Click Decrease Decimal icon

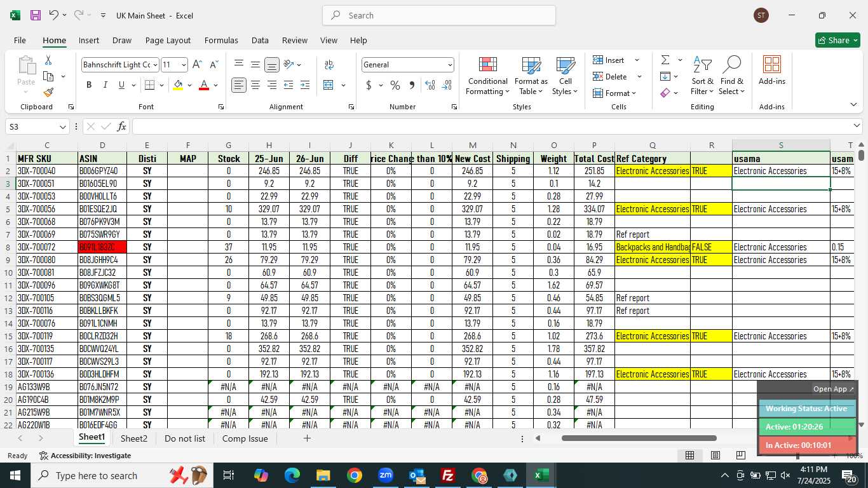coord(447,85)
